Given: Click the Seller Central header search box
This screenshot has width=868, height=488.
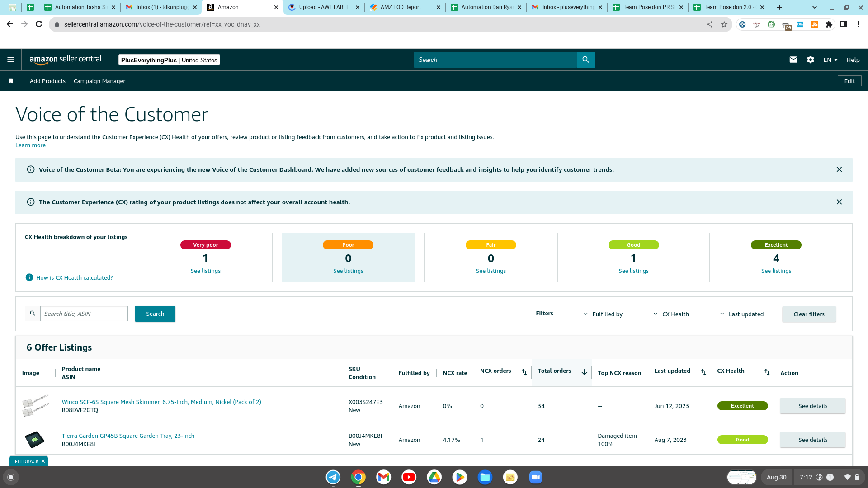Looking at the screenshot, I should click(495, 60).
